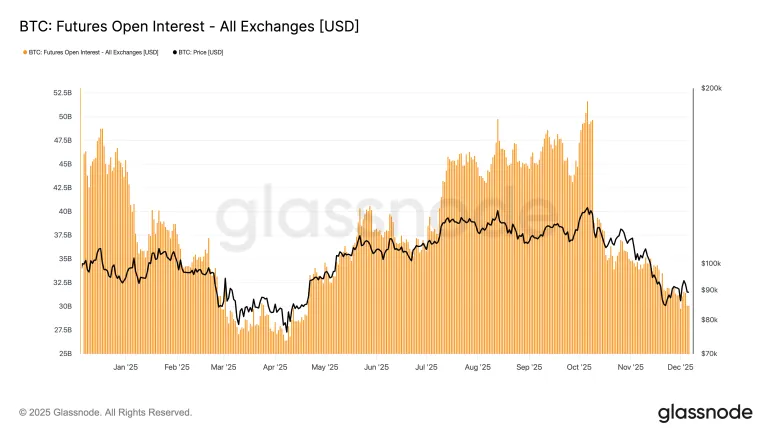The image size is (773, 435).
Task: Toggle the Futures Open Interest legend label
Action: [x=93, y=52]
